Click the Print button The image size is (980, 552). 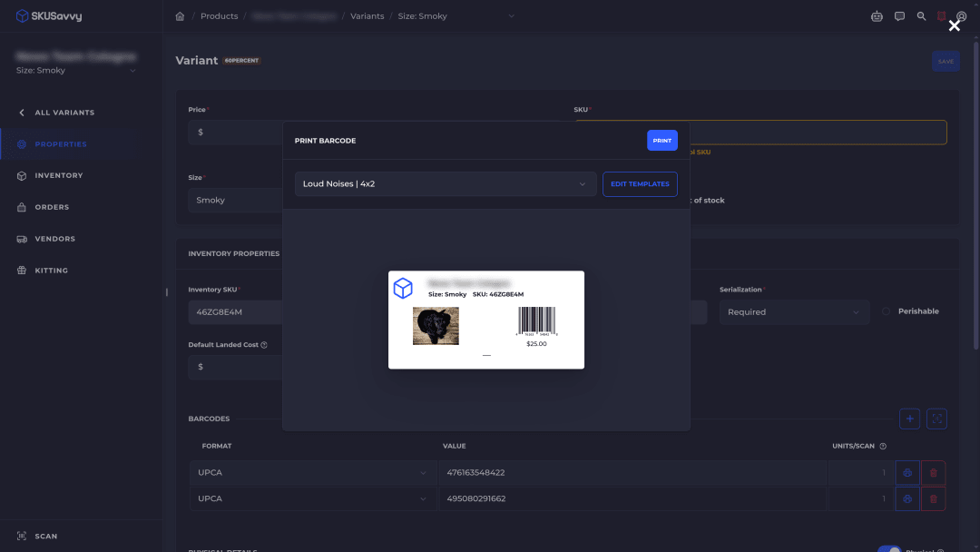pyautogui.click(x=661, y=141)
